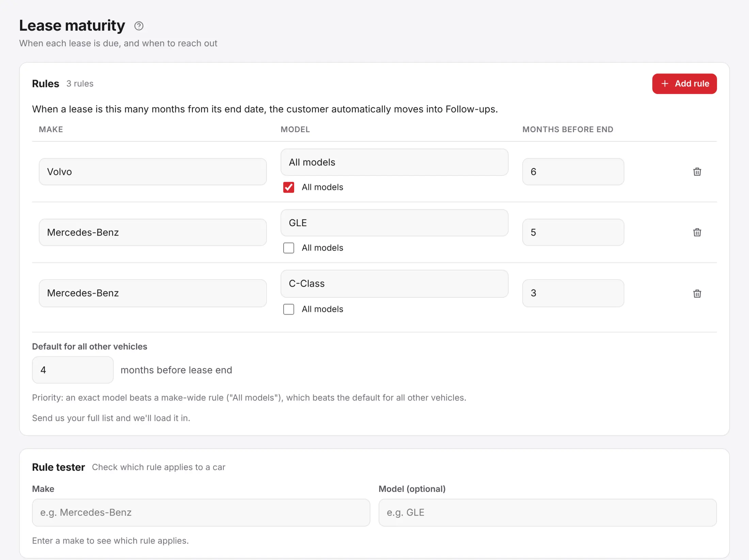Click the Volvo rule's All models model field

pos(394,162)
